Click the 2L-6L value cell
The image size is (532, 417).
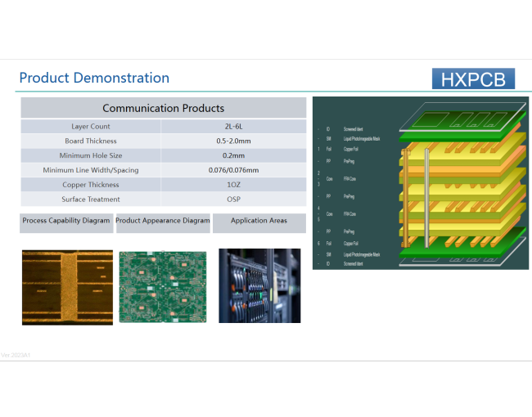point(233,127)
